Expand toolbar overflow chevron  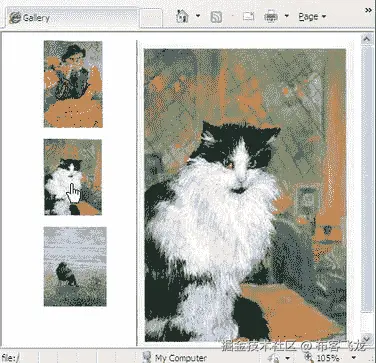tap(368, 11)
